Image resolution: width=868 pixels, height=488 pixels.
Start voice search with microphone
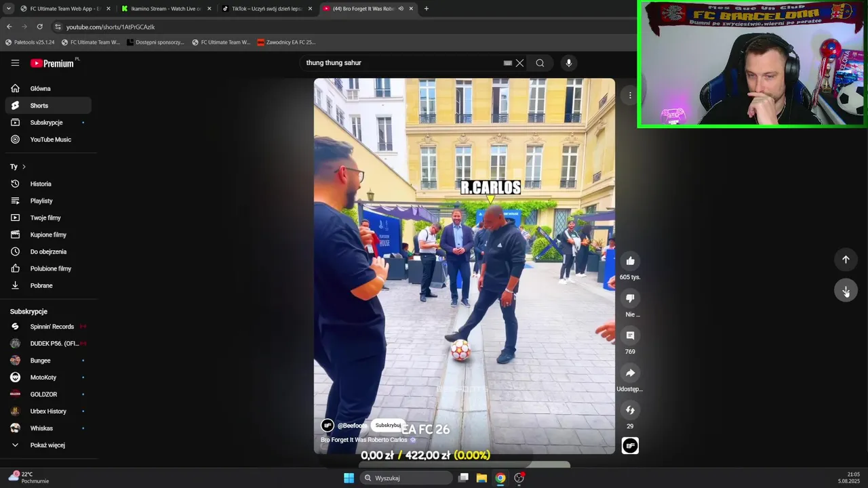coord(568,63)
